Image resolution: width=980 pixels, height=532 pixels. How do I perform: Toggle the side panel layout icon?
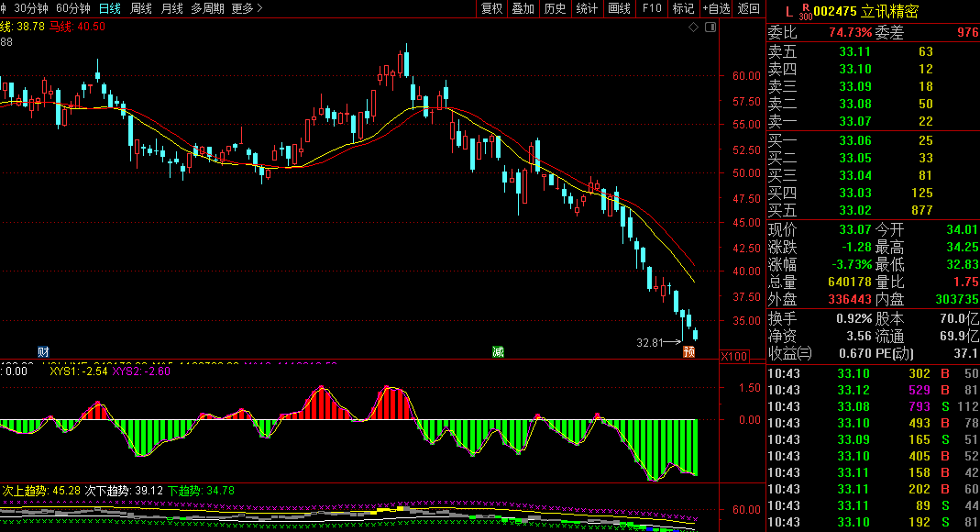tap(710, 27)
